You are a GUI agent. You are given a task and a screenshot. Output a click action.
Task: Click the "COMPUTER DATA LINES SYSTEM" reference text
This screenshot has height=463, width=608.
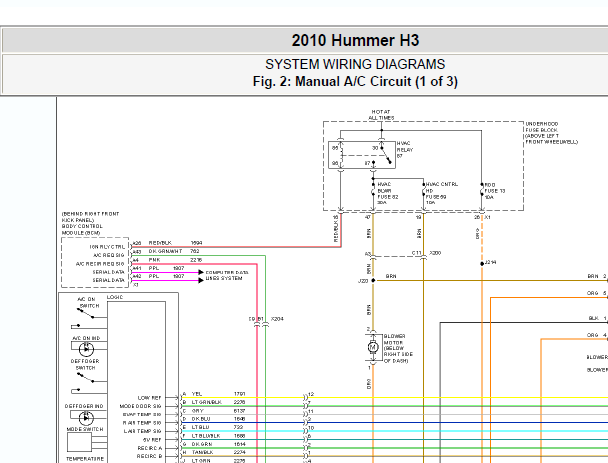point(226,275)
